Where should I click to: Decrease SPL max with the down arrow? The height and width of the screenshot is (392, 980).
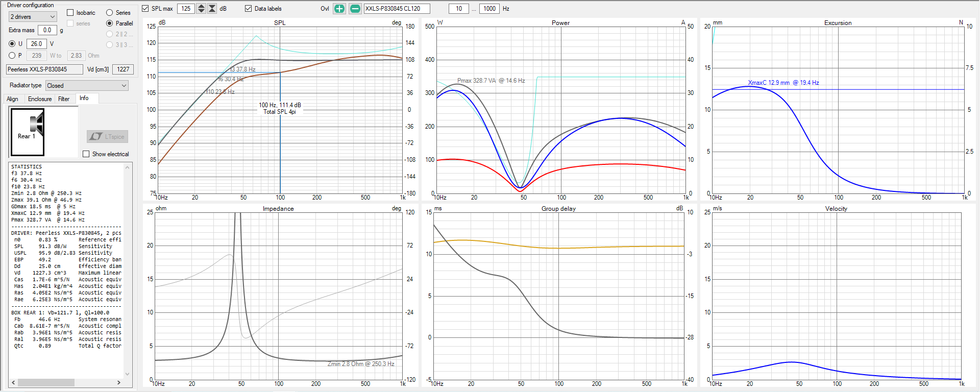201,11
